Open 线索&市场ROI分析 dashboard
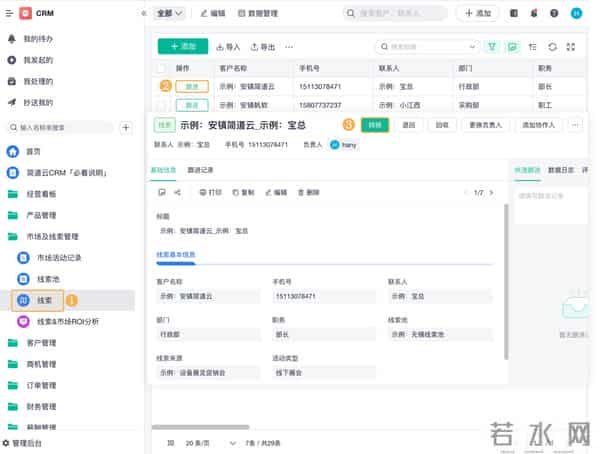Viewport: 600px width, 454px height. click(x=58, y=322)
